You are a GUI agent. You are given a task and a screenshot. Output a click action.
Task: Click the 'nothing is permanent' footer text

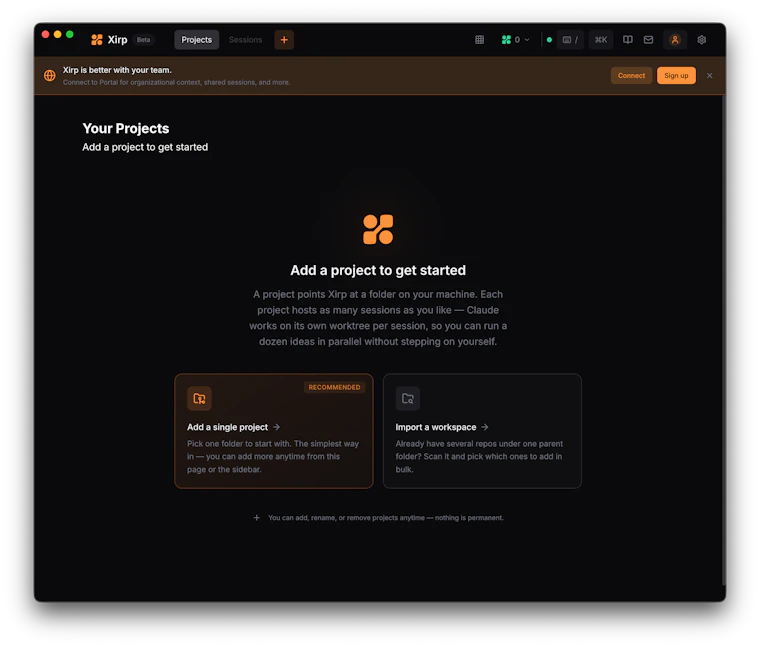(x=469, y=518)
